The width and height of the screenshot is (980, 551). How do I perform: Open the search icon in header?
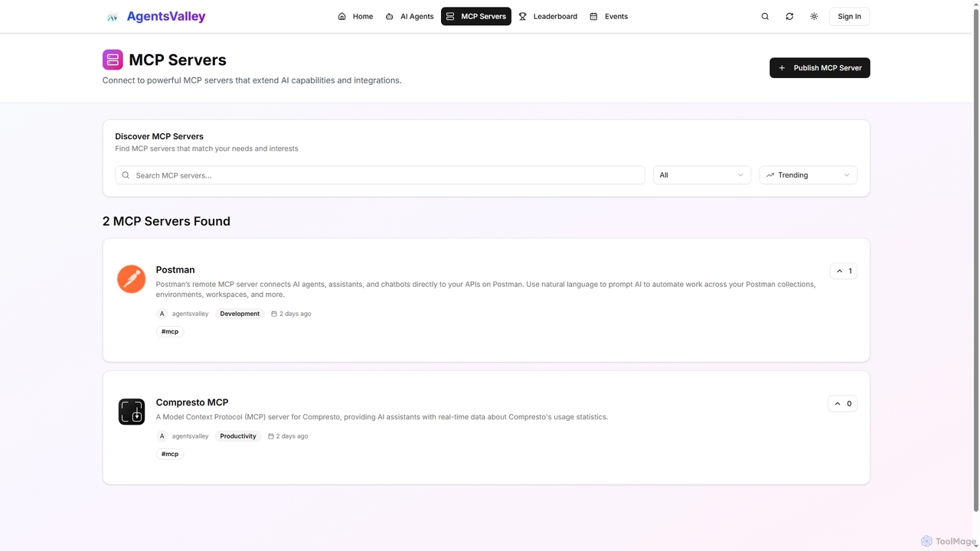(765, 16)
